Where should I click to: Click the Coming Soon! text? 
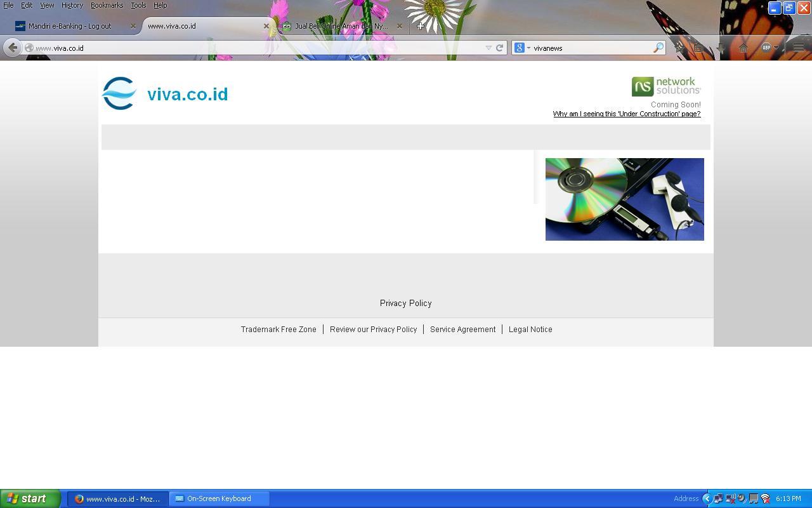[676, 105]
